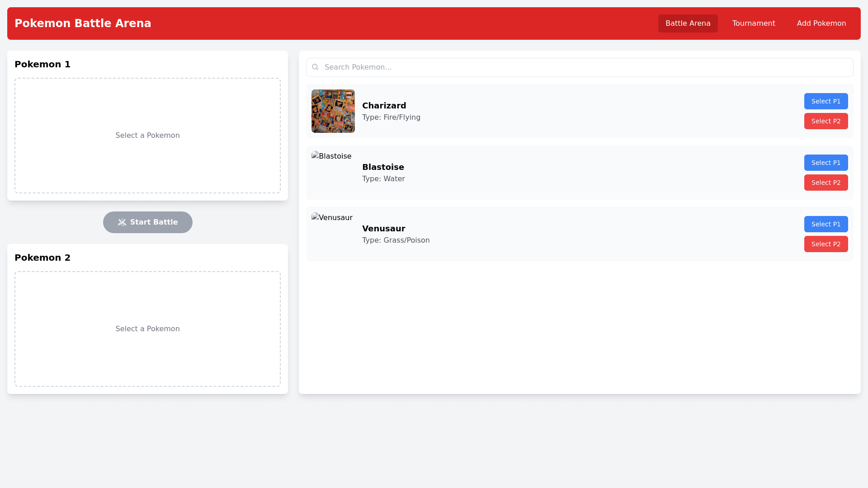Click the Charizard card thumbnail
This screenshot has width=868, height=488.
coord(333,111)
